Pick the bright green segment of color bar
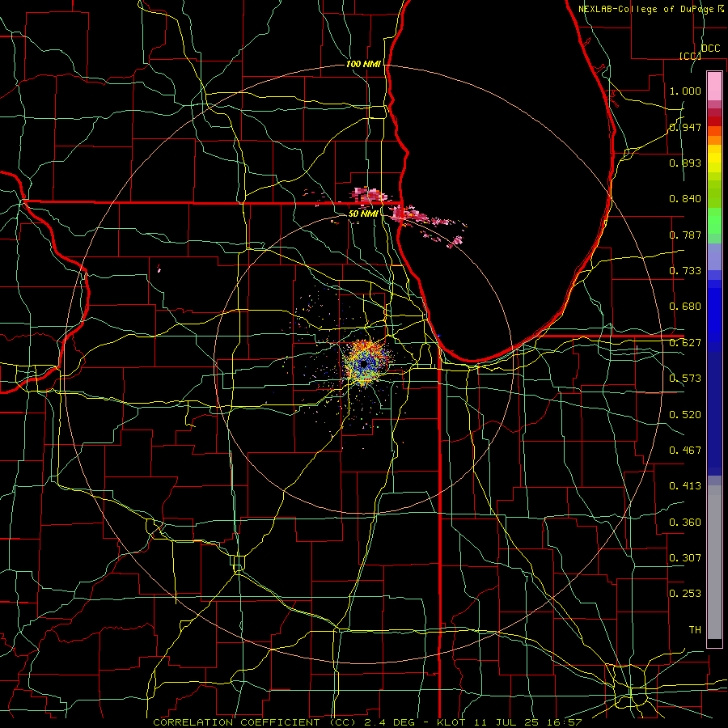 [714, 221]
